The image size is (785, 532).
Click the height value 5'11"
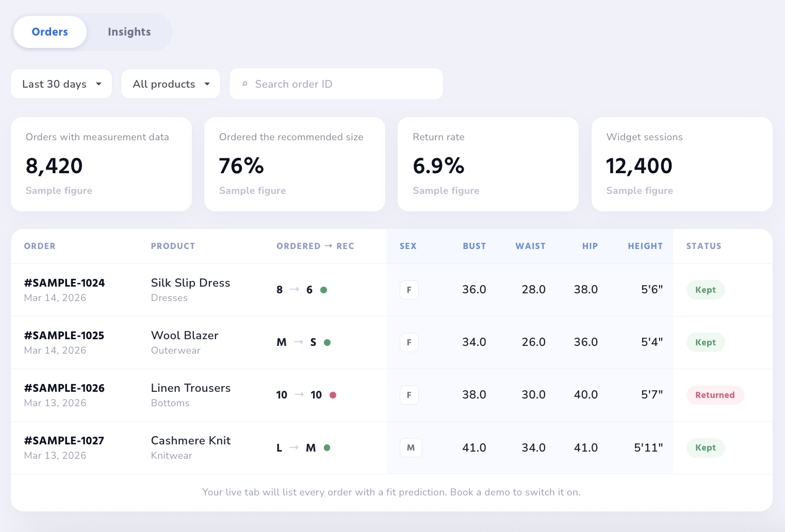tap(648, 447)
